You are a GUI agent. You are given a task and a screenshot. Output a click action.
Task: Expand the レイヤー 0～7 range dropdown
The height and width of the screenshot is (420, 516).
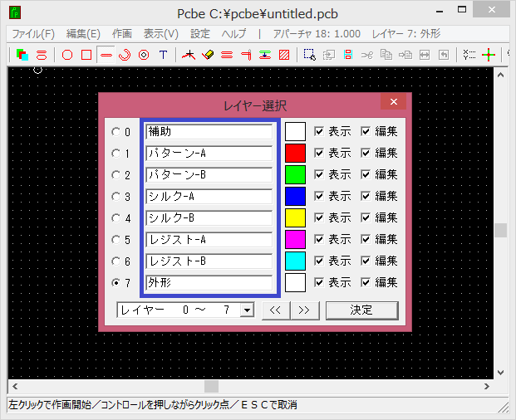[x=246, y=310]
